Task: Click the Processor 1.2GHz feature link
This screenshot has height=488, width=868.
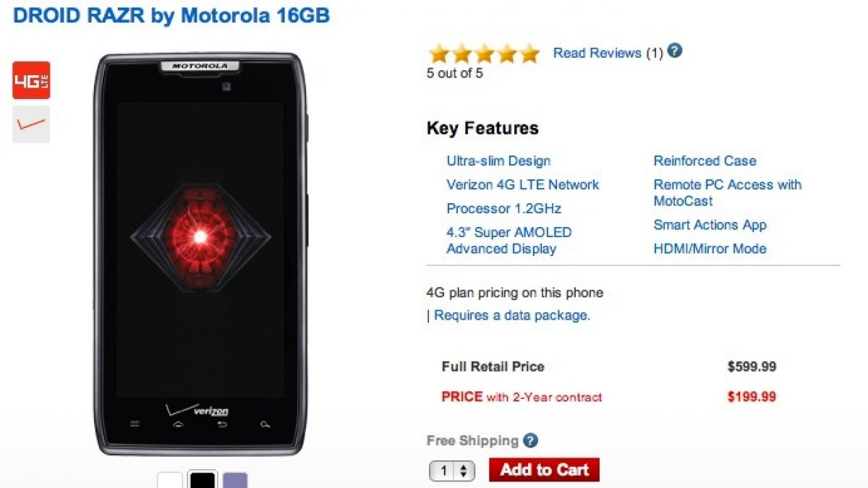Action: tap(503, 208)
